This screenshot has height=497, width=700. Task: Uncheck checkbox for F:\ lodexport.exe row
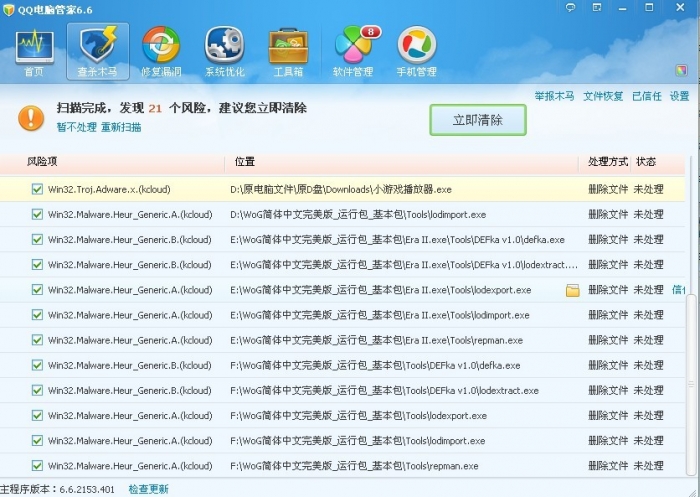(x=37, y=415)
